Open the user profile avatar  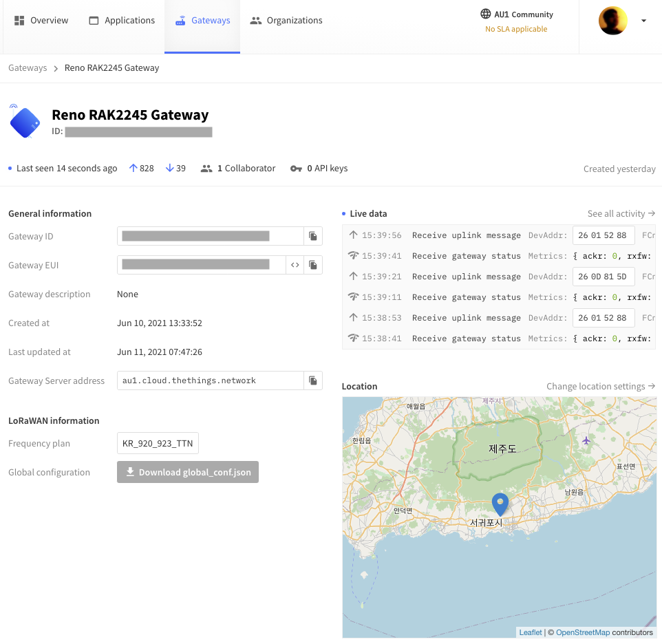[613, 21]
